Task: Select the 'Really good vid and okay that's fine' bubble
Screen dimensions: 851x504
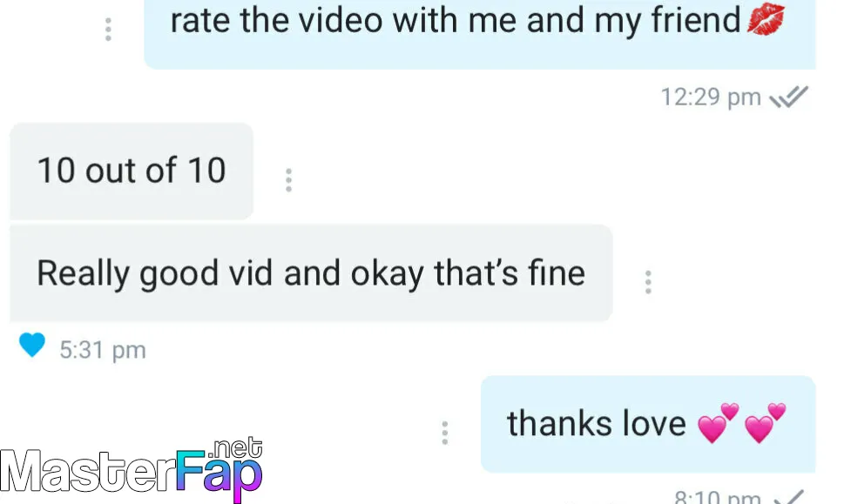Action: [x=311, y=272]
